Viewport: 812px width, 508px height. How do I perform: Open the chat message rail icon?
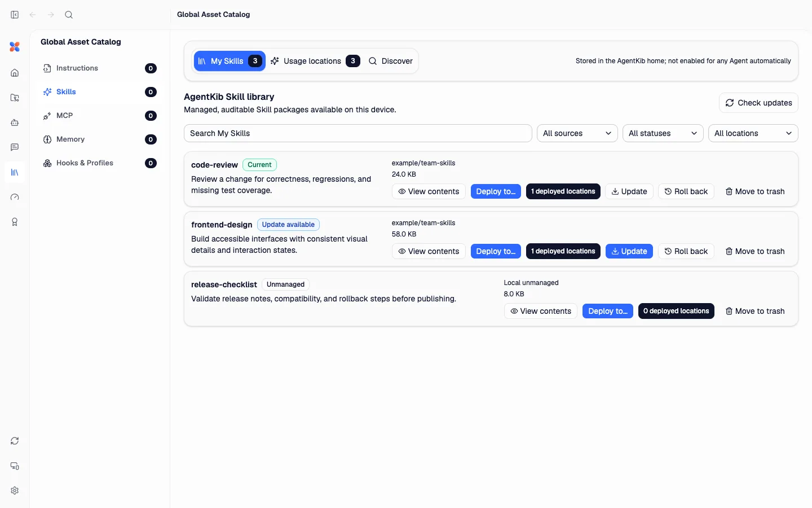15,147
